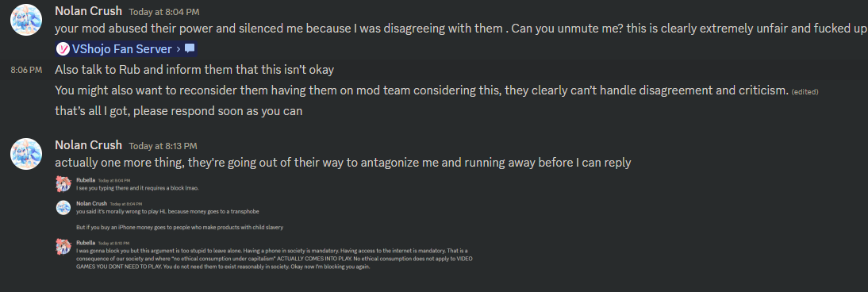Click the 8:06 PM compact timestamp
Viewport: 868px width, 292px height.
point(26,70)
